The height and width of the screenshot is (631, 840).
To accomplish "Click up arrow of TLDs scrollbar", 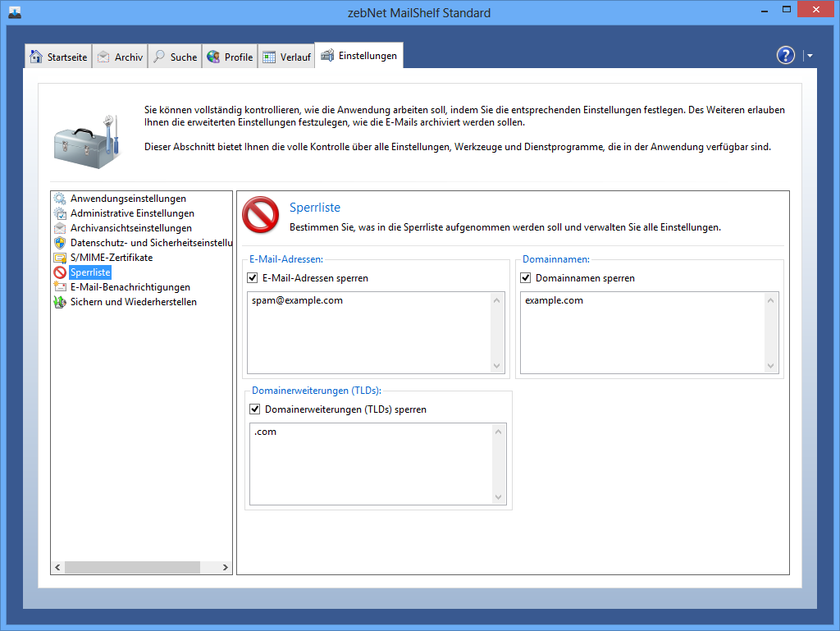I will (498, 432).
